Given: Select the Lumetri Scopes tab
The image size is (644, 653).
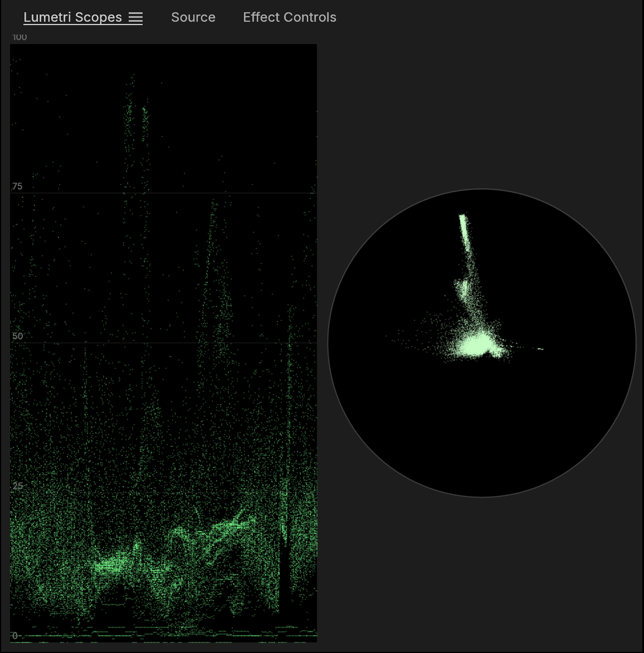Looking at the screenshot, I should tap(73, 18).
